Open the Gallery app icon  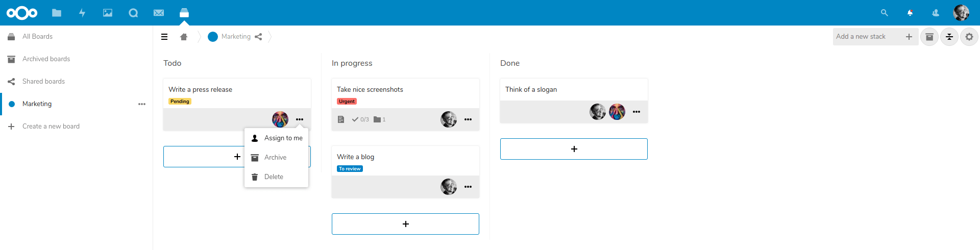pyautogui.click(x=108, y=13)
